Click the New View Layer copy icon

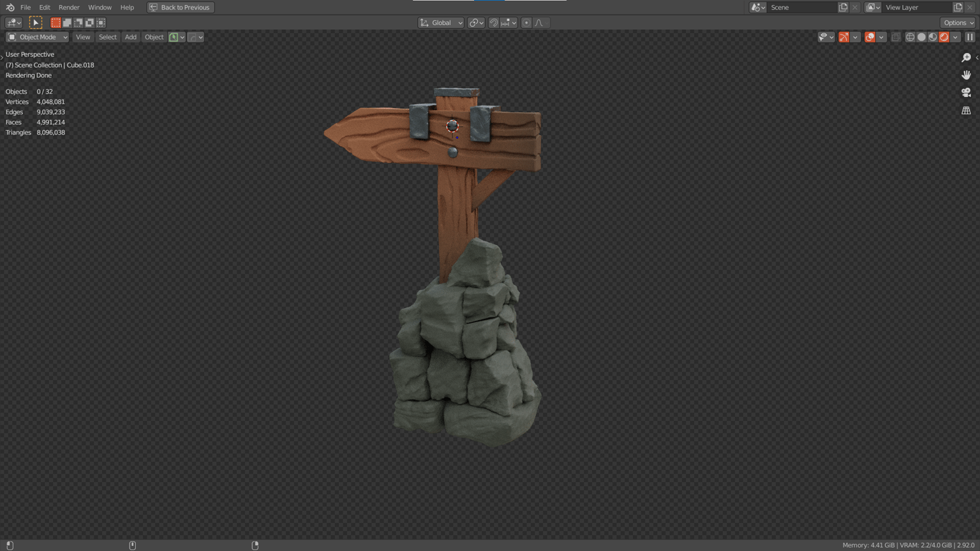pyautogui.click(x=958, y=7)
